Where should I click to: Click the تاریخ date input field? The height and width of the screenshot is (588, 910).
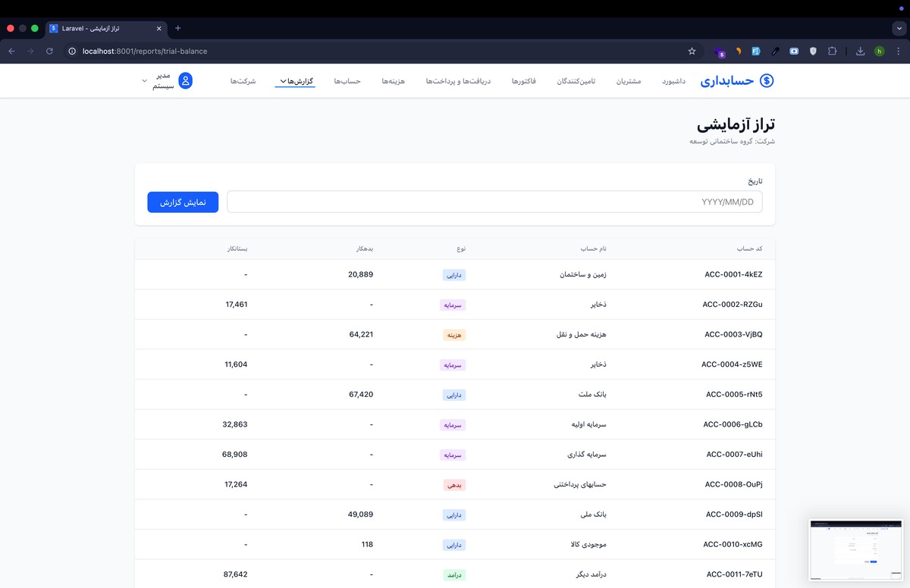coord(494,202)
